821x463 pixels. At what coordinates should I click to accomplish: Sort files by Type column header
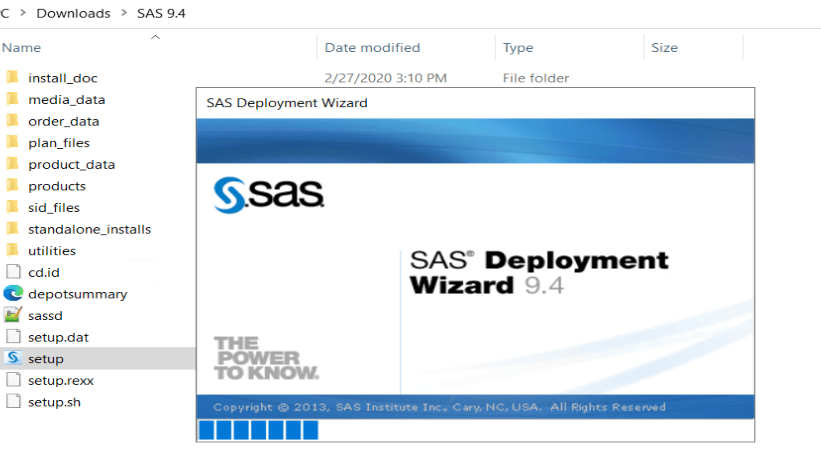click(518, 48)
